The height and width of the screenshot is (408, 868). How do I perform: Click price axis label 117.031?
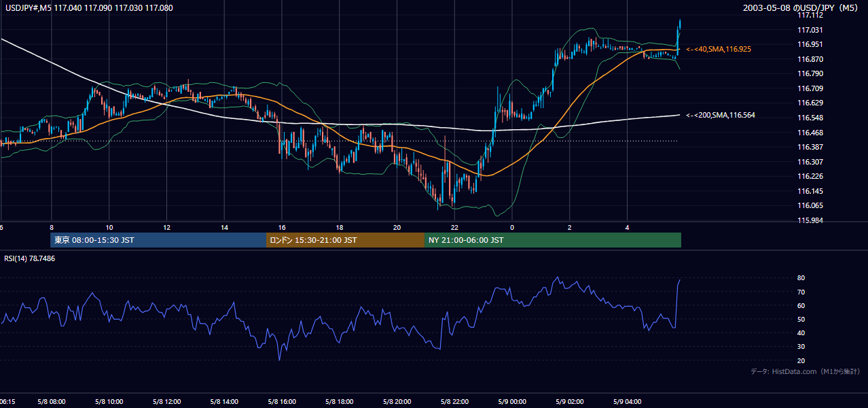pyautogui.click(x=810, y=30)
